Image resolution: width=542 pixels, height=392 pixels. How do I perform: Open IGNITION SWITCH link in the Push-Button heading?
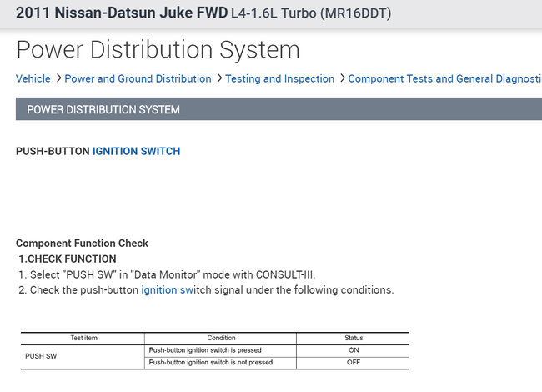click(136, 151)
